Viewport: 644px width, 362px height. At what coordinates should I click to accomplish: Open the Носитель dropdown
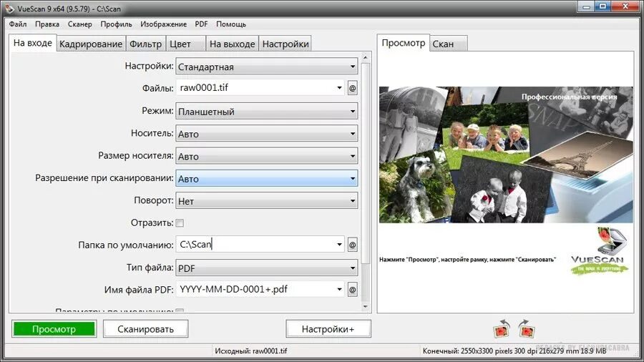click(x=267, y=134)
